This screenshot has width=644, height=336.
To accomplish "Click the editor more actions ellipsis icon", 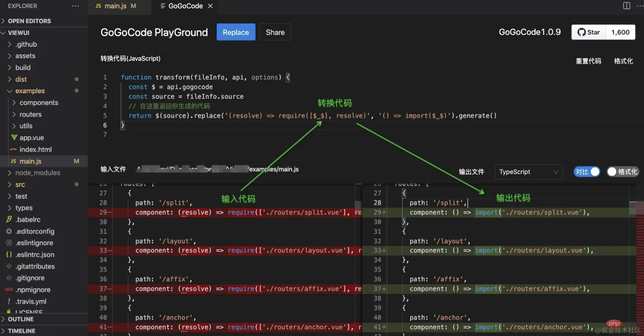I will coord(640,6).
